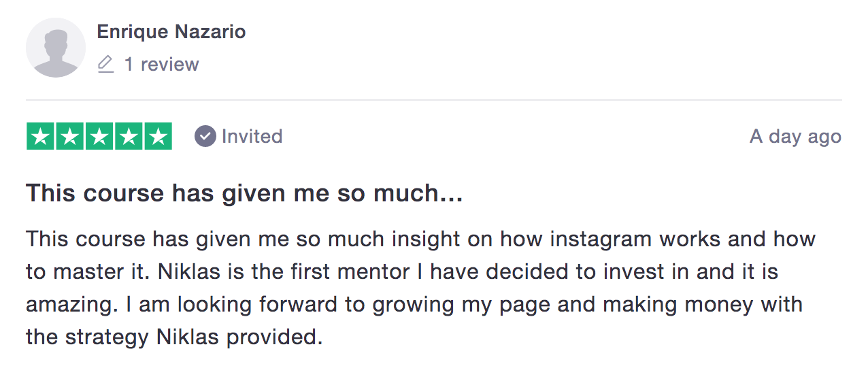Click the first line of the review body
This screenshot has width=868, height=366.
[x=420, y=239]
